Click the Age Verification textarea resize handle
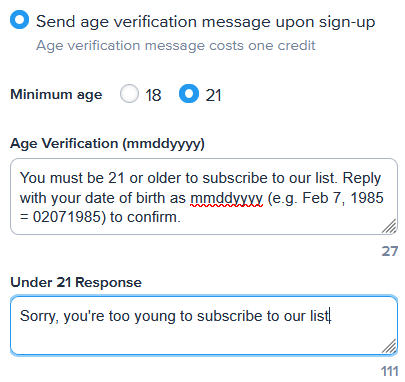Viewport: 405px width, 382px height. click(x=389, y=226)
